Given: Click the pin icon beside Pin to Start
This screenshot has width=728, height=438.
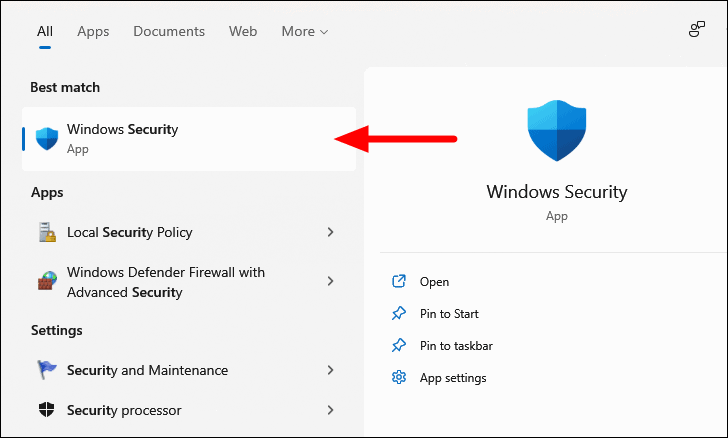Looking at the screenshot, I should point(399,314).
